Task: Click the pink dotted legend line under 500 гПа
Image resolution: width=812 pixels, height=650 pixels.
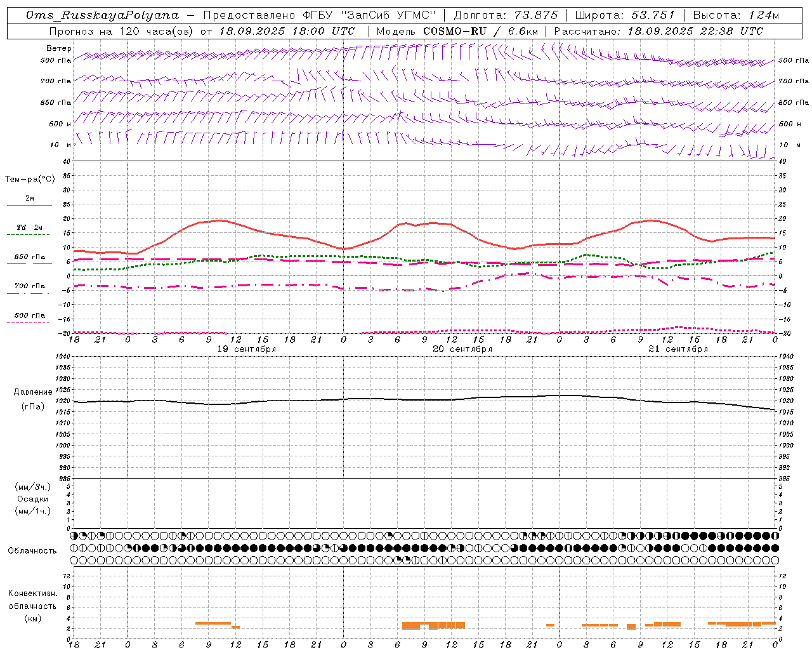Action: tap(28, 322)
